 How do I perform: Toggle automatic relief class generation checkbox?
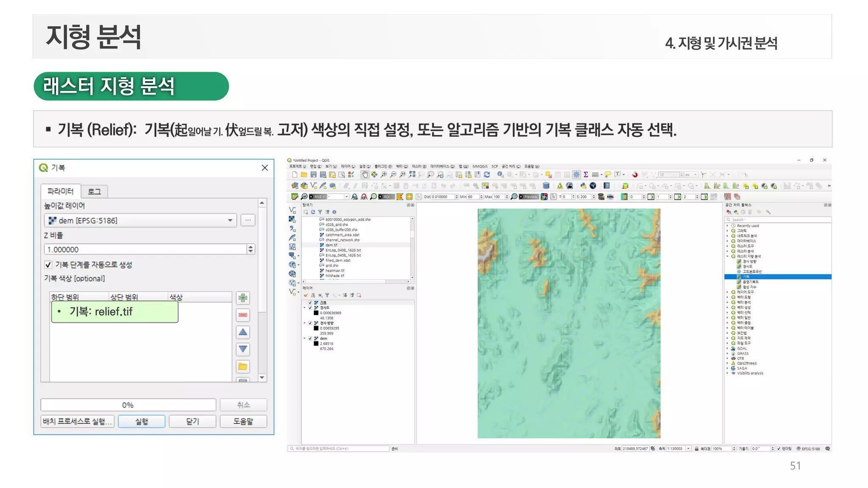click(x=48, y=265)
